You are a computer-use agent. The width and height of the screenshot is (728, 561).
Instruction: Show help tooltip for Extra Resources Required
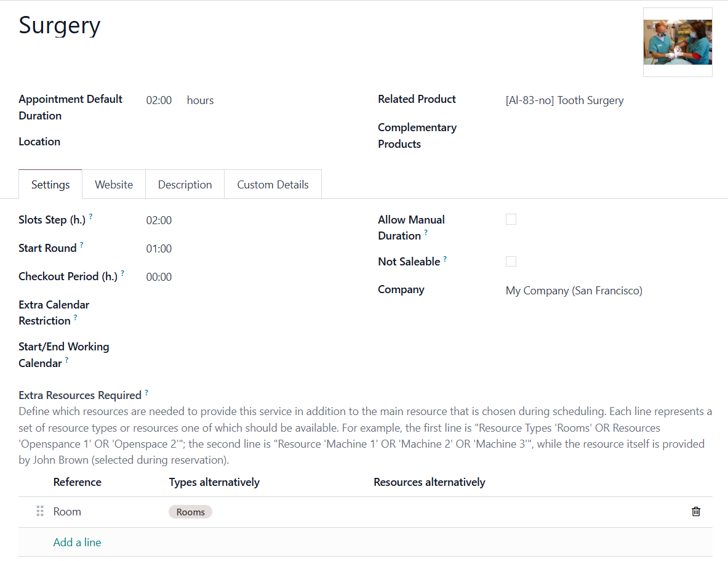[x=146, y=392]
